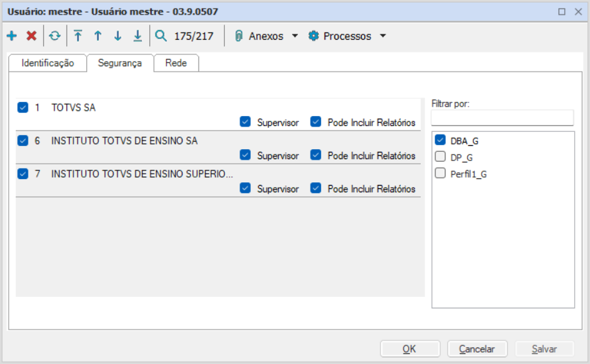Close the Usuário mestre window
This screenshot has width=590, height=364.
579,12
